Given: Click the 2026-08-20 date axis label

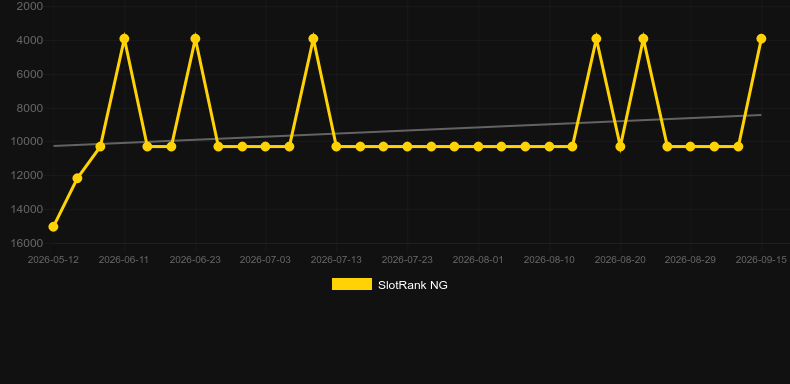Looking at the screenshot, I should (620, 260).
